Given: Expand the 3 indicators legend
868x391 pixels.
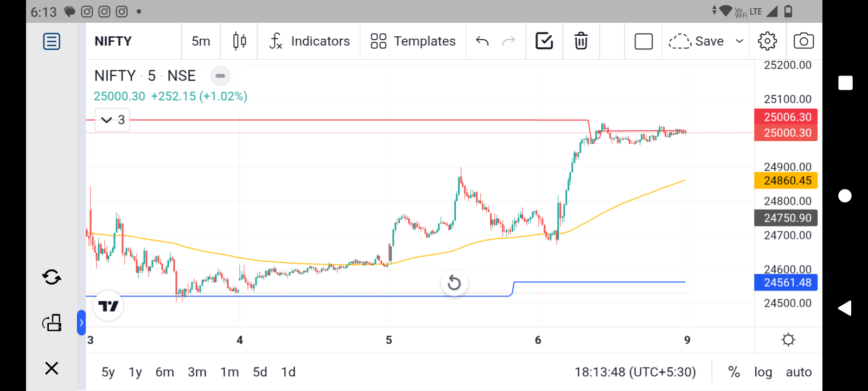Looking at the screenshot, I should 112,120.
